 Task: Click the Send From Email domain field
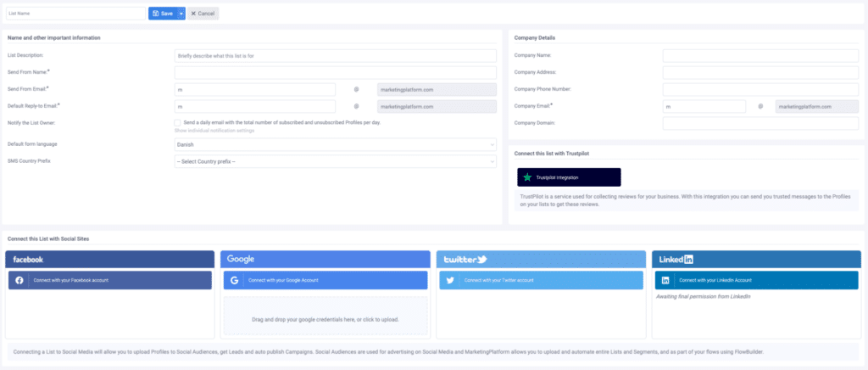coord(437,90)
